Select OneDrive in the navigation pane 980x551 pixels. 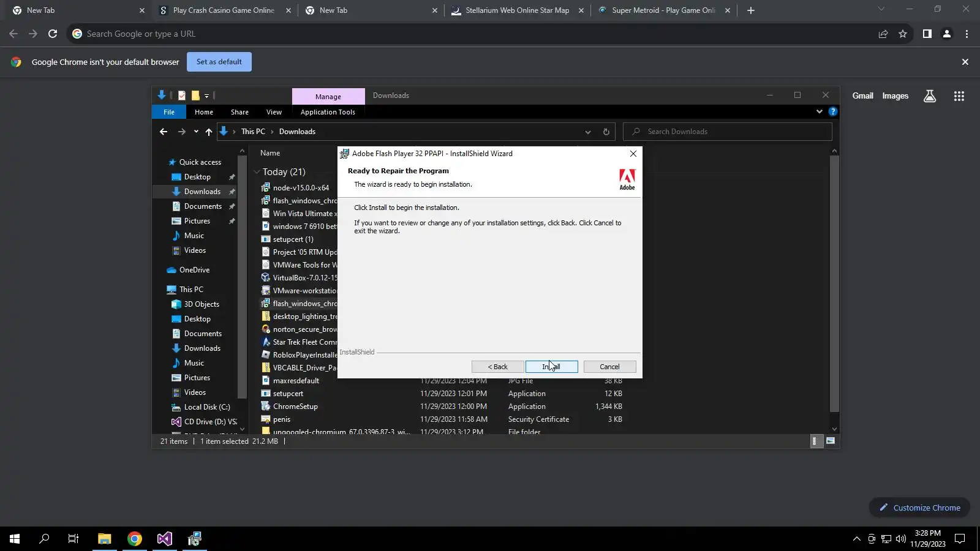click(194, 270)
